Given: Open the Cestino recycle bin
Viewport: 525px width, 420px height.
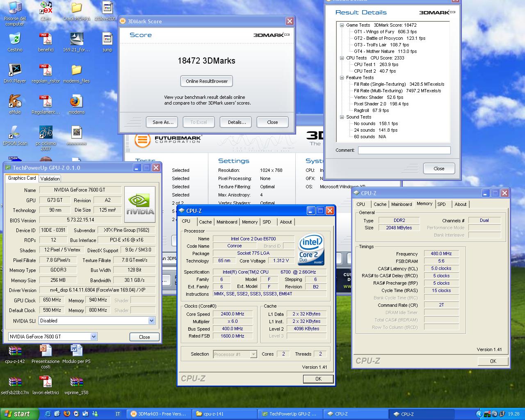Looking at the screenshot, I should (x=15, y=42).
